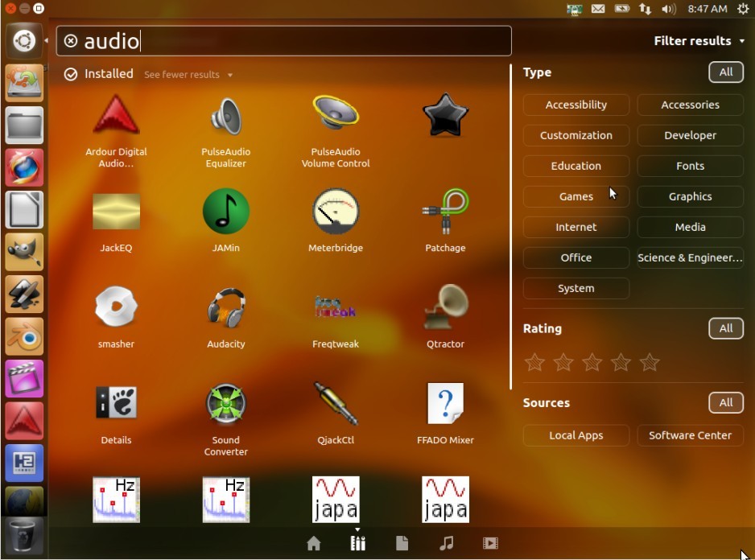
Task: Enable the Games filter
Action: (576, 196)
